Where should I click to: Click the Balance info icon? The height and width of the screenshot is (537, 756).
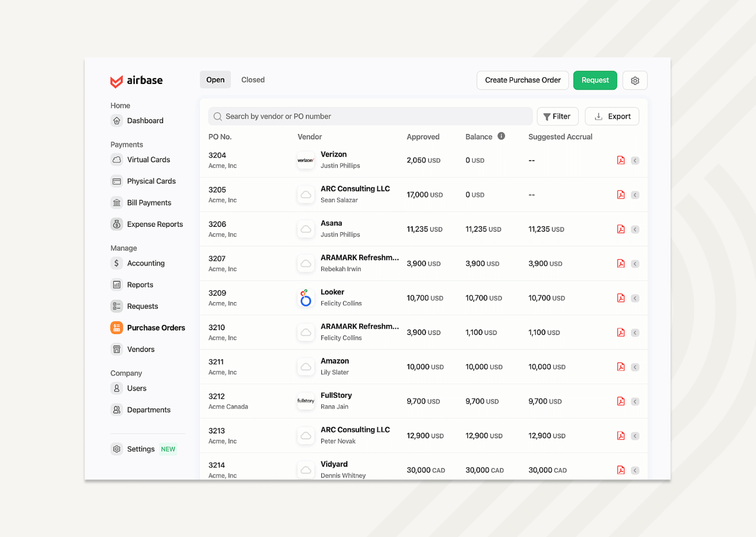pyautogui.click(x=501, y=136)
